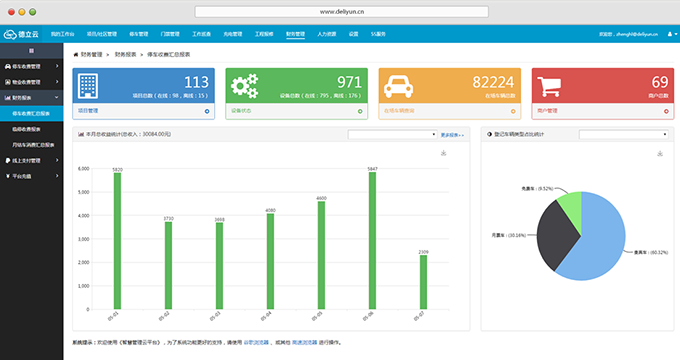Click the pie icon in the 登记车辆类型占比统计 panel header
Image resolution: width=680 pixels, height=360 pixels.
[x=489, y=134]
